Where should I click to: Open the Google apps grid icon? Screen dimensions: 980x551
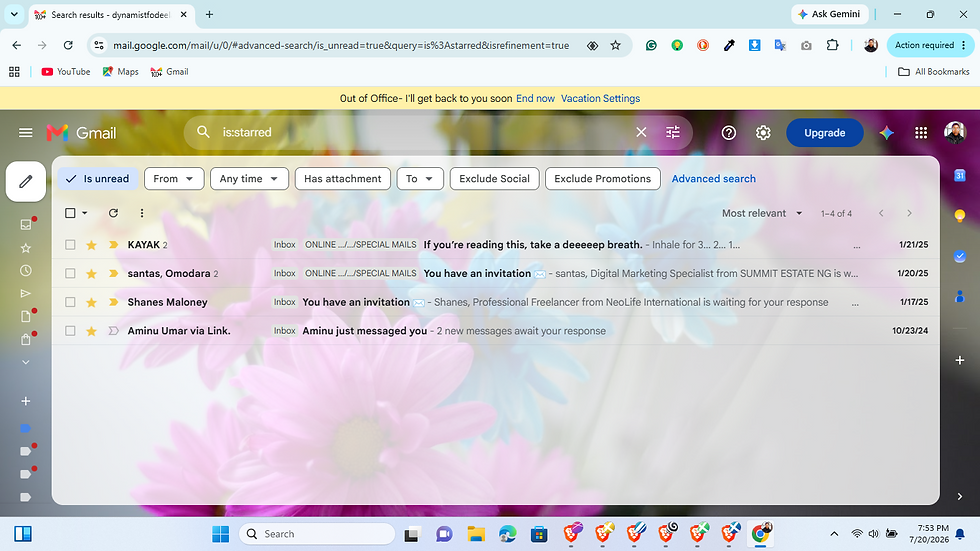[x=921, y=132]
